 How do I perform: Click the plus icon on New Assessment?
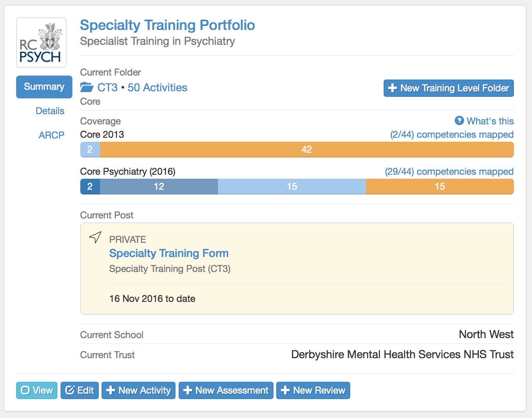[188, 390]
